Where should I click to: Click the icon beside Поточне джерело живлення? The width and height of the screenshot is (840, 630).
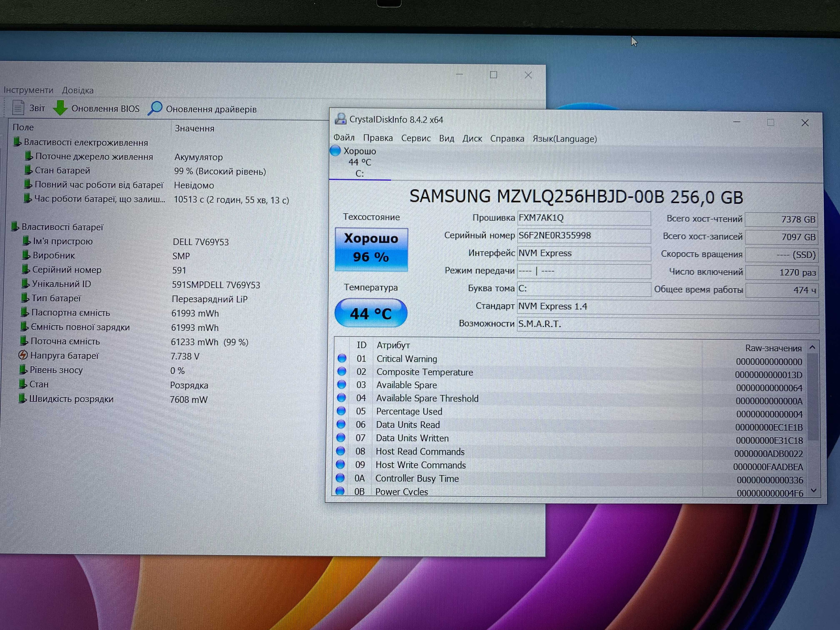[29, 156]
